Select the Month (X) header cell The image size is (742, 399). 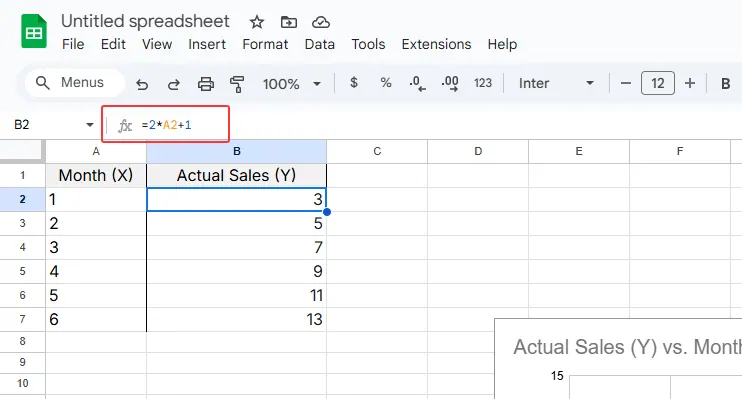click(x=96, y=176)
